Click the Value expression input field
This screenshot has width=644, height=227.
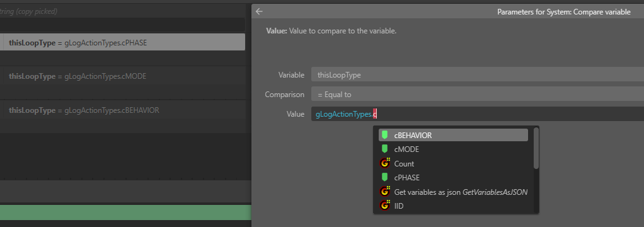coord(478,114)
